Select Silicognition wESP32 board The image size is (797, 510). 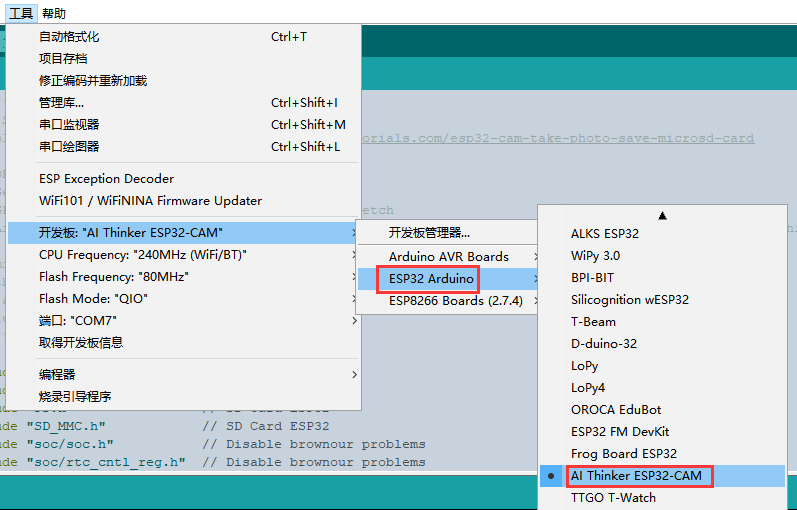[x=662, y=299]
